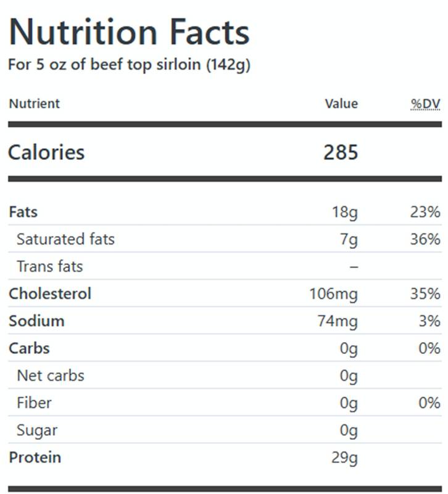The image size is (448, 494).
Task: Select the Calories row label
Action: 46,152
